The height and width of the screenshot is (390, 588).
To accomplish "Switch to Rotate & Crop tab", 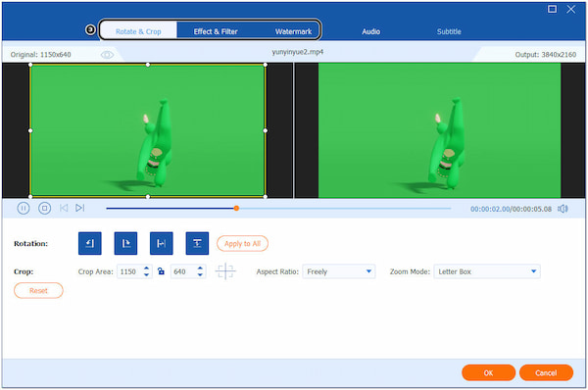I will pos(138,31).
